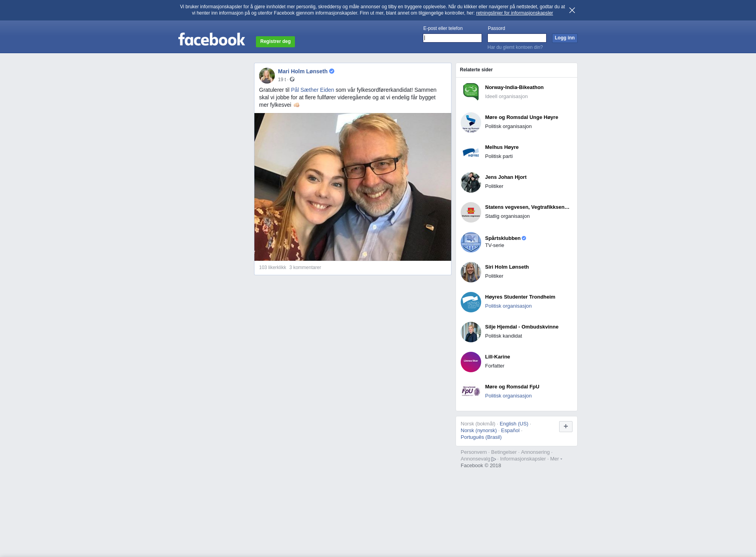756x557 pixels.
Task: Open the Møre og Romsdal FpU logo
Action: coord(471,392)
